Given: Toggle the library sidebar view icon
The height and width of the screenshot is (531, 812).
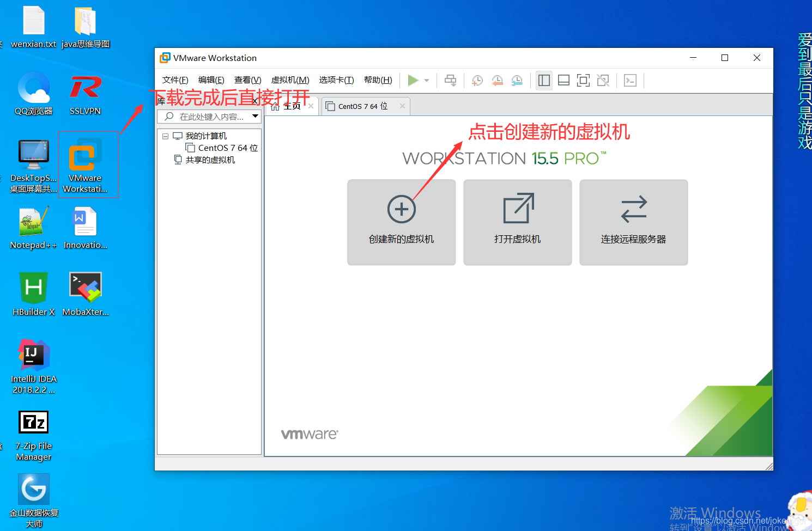Looking at the screenshot, I should coord(544,81).
